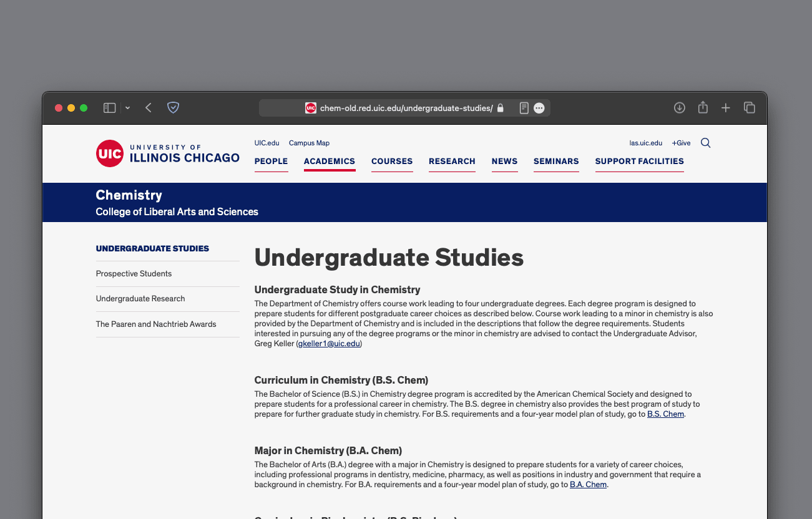Open Undergraduate Research sidebar link
Image resolution: width=812 pixels, height=519 pixels.
pyautogui.click(x=140, y=299)
